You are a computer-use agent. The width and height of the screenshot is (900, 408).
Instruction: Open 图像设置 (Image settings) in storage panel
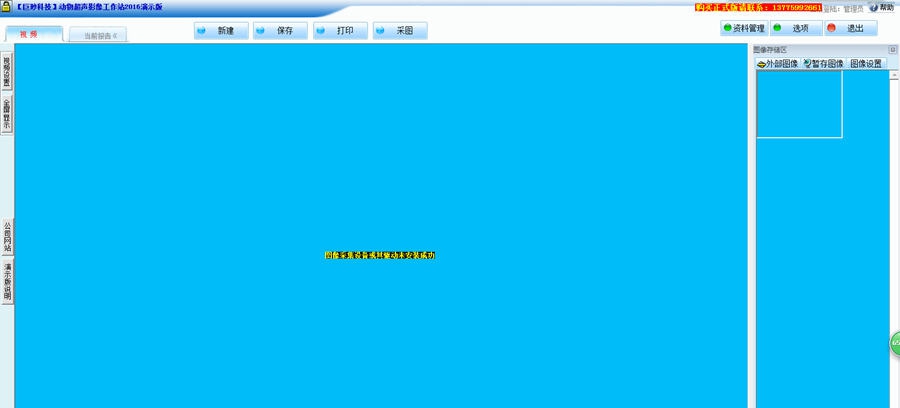tap(866, 64)
